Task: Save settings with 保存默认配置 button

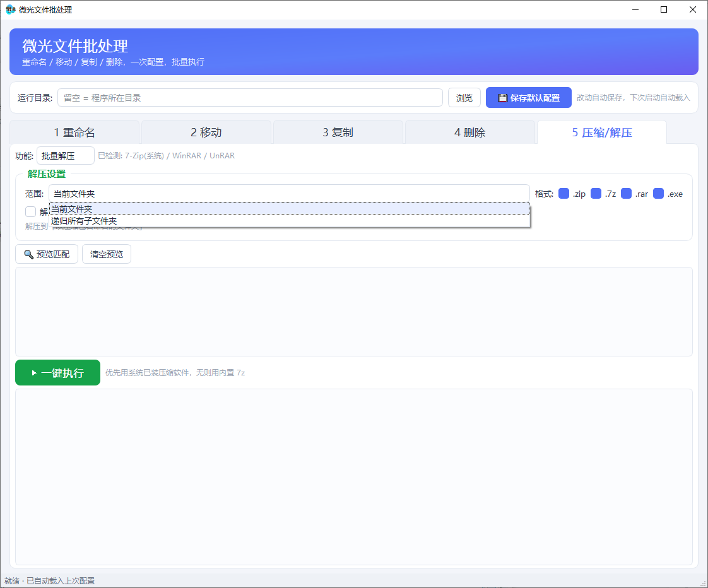Action: tap(529, 98)
